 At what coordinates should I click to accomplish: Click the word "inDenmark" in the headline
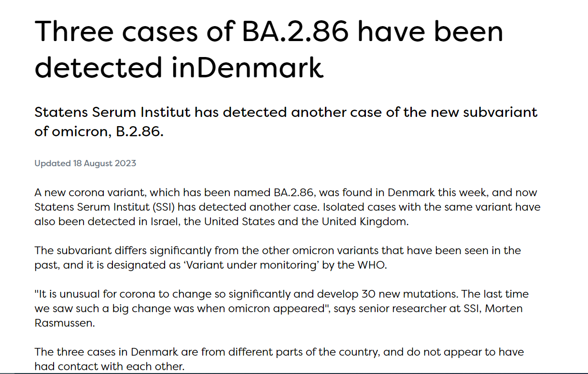coord(247,67)
